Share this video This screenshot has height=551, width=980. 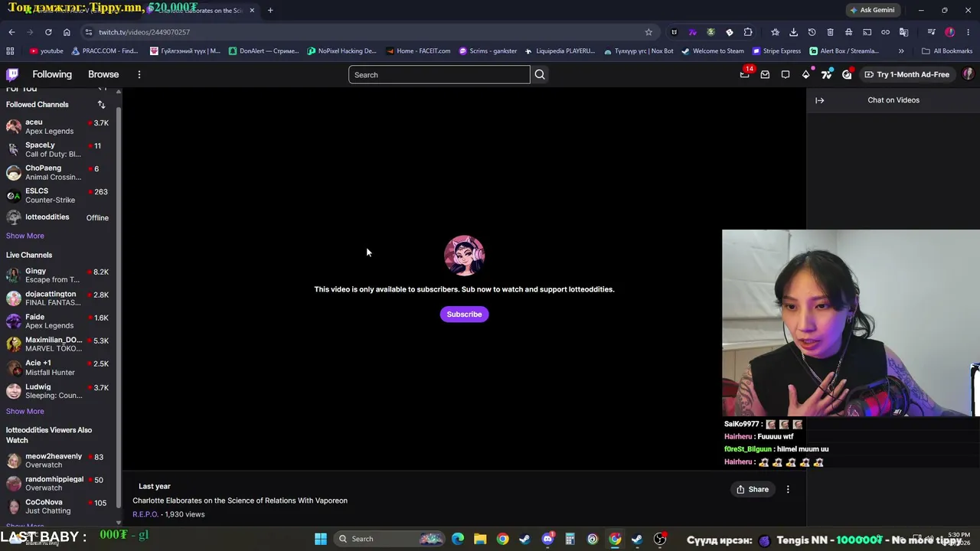click(x=753, y=489)
